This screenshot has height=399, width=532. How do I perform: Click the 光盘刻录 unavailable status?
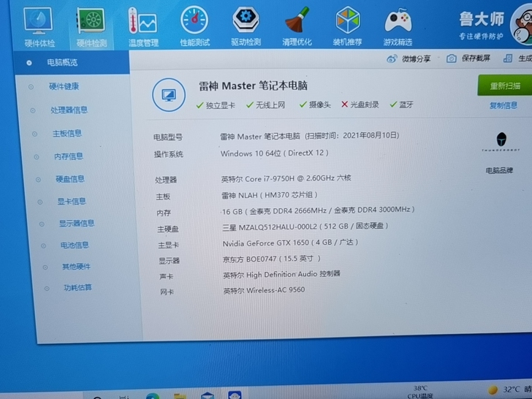(x=360, y=104)
